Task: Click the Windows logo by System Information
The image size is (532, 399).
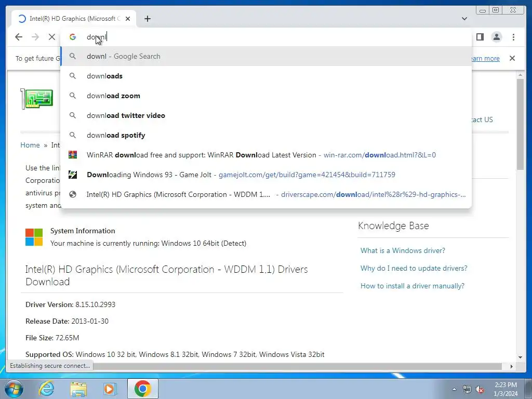Action: (x=34, y=237)
